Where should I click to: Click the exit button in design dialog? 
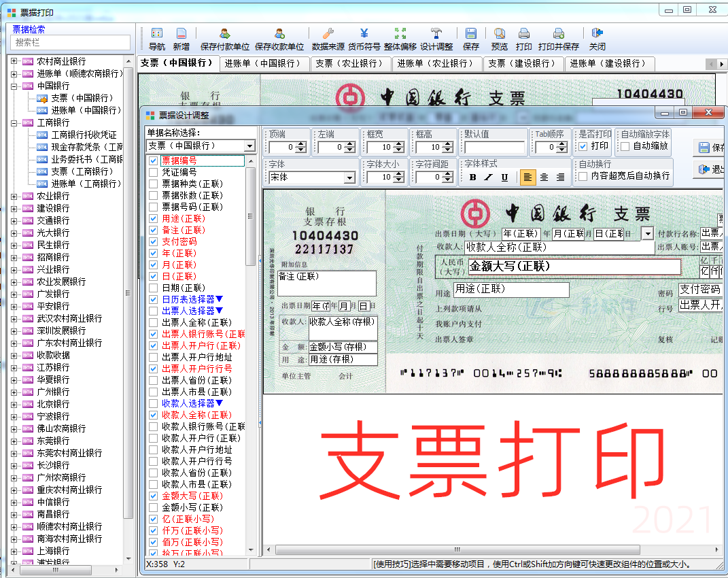coord(710,169)
